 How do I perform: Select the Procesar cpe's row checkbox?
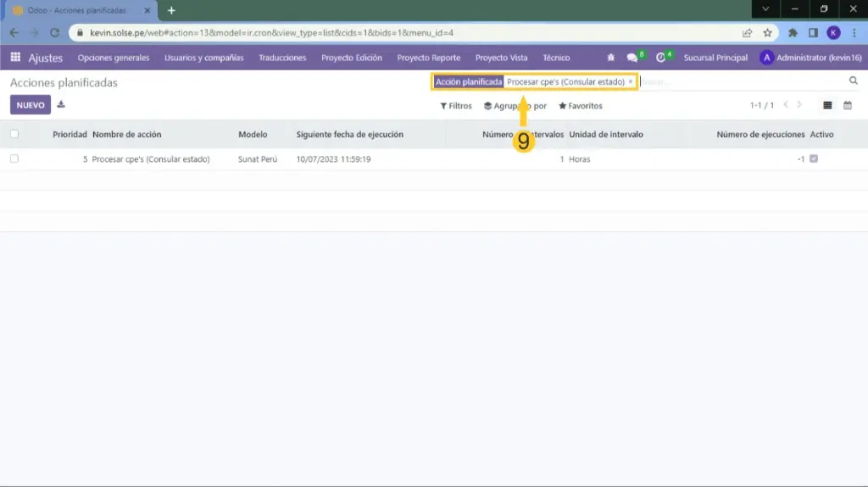point(14,158)
